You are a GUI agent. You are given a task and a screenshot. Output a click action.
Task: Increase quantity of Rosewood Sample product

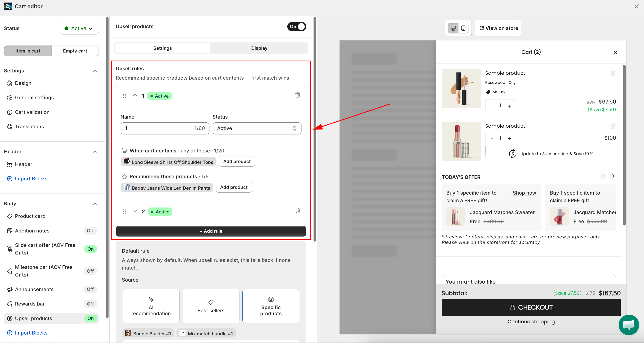[509, 106]
